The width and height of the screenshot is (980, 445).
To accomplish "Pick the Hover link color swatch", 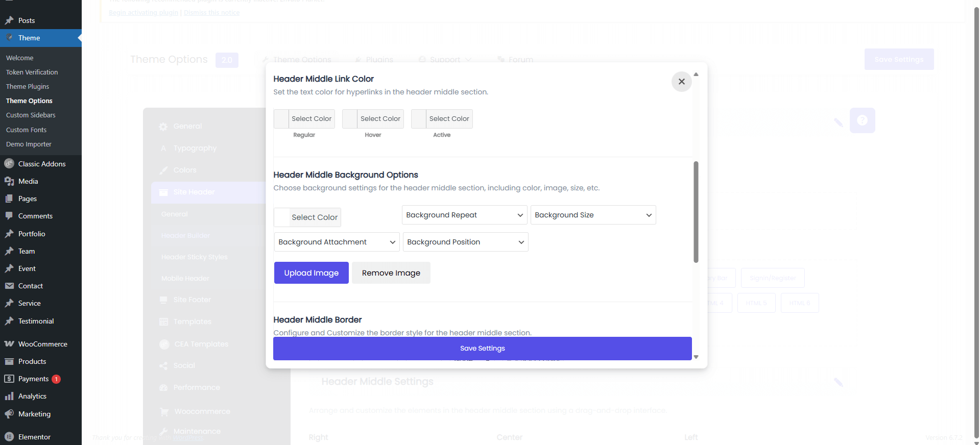I will (350, 119).
